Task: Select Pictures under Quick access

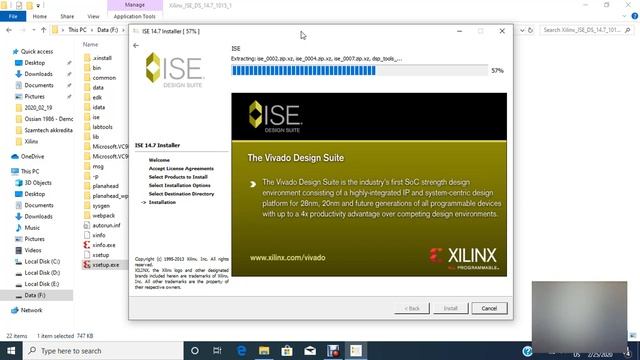Action: (34, 96)
